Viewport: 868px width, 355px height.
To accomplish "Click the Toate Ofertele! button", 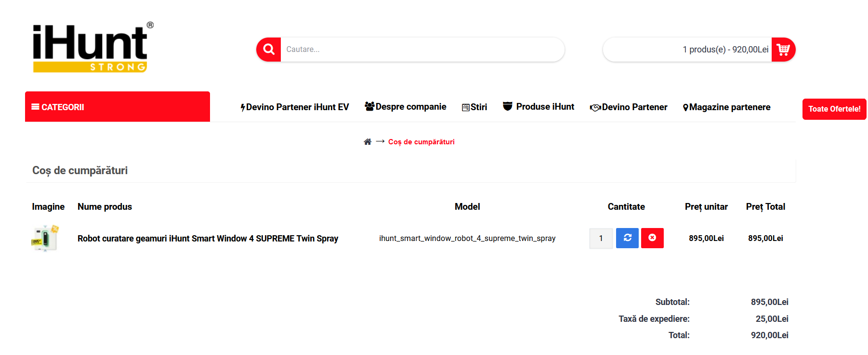I will pos(834,109).
